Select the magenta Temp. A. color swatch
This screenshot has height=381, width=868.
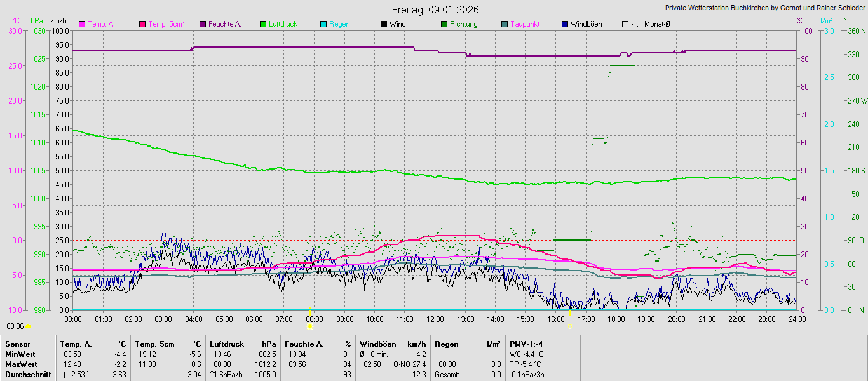(82, 24)
